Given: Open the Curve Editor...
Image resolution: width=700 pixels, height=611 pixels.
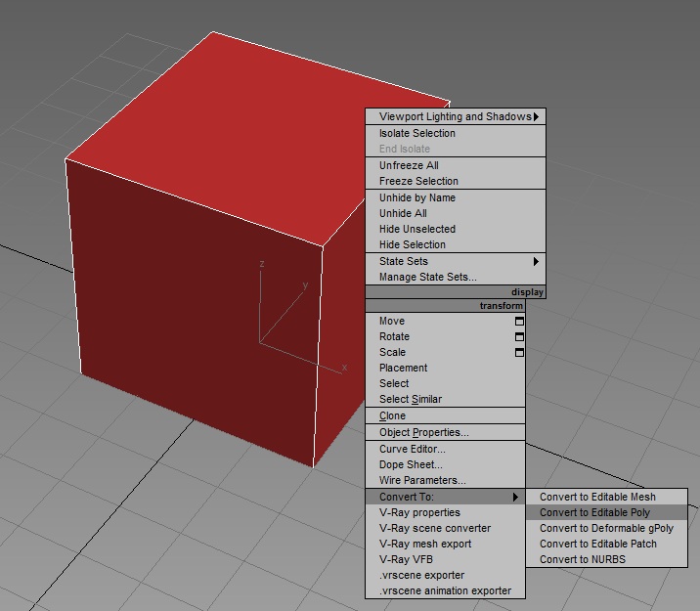Looking at the screenshot, I should 445,449.
